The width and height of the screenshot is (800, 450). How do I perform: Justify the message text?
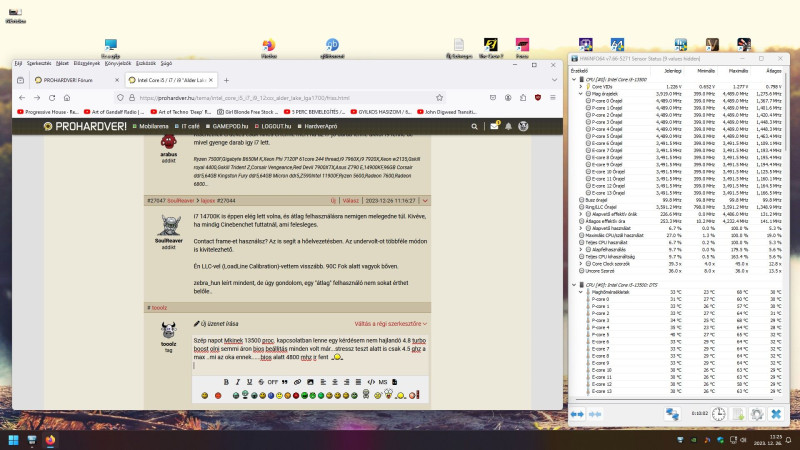[x=358, y=382]
